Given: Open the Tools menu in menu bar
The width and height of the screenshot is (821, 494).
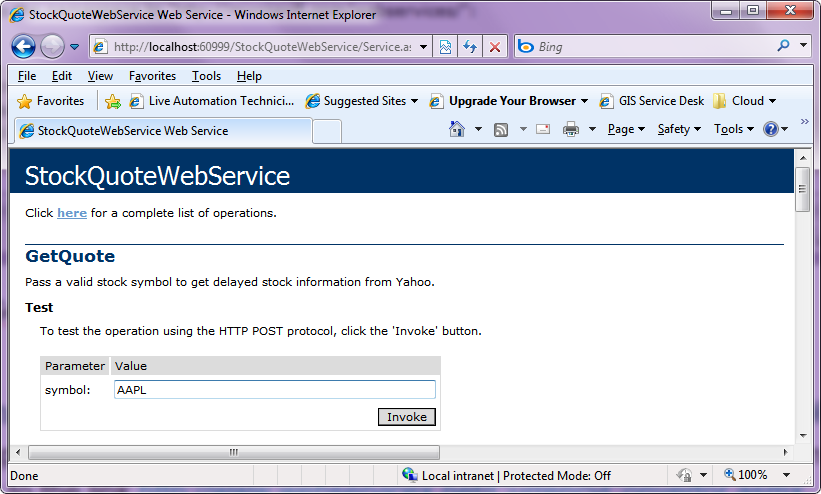Looking at the screenshot, I should coord(206,76).
